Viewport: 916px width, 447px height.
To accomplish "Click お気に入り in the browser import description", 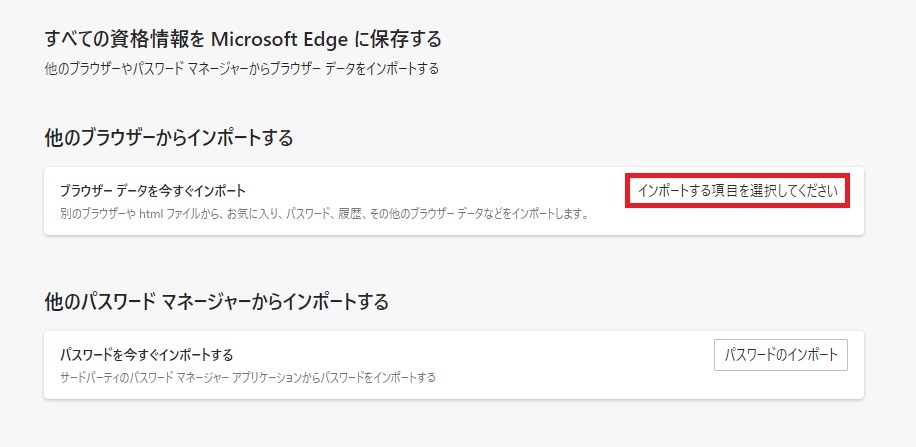I will point(261,214).
